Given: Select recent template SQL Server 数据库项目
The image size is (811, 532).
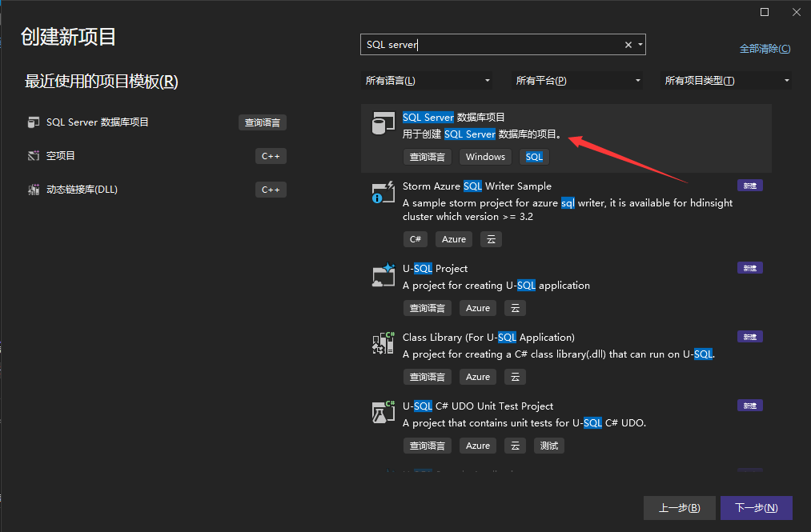Looking at the screenshot, I should pos(97,122).
